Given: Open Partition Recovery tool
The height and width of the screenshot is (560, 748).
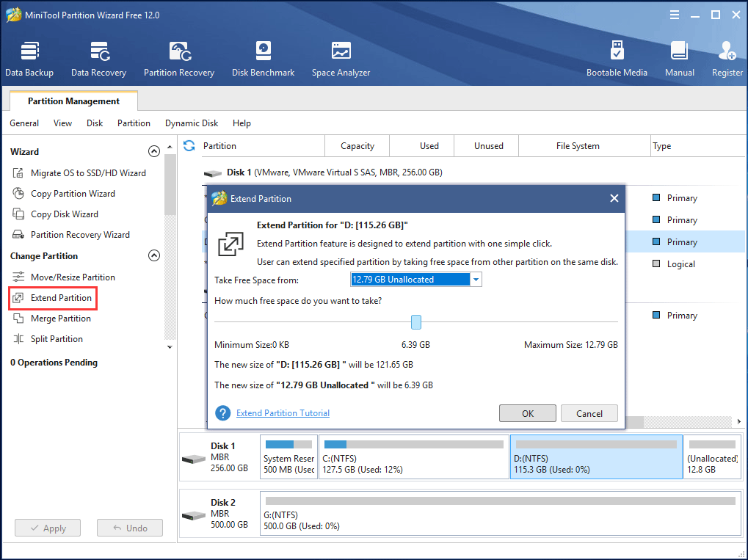Looking at the screenshot, I should (179, 59).
